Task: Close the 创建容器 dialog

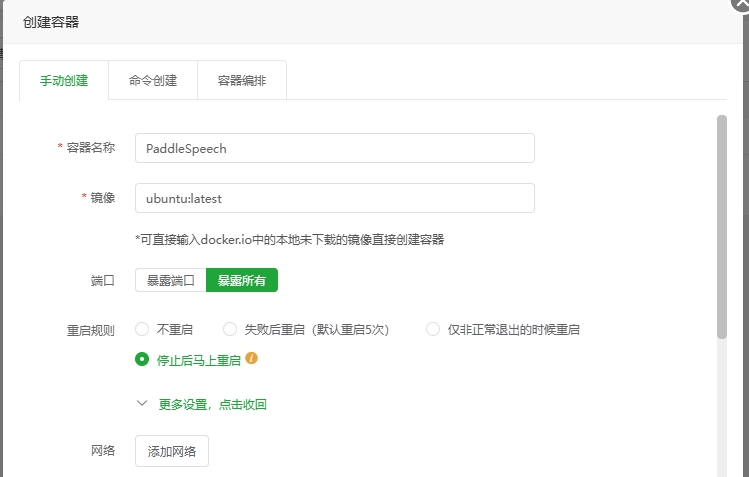Action: click(741, 5)
